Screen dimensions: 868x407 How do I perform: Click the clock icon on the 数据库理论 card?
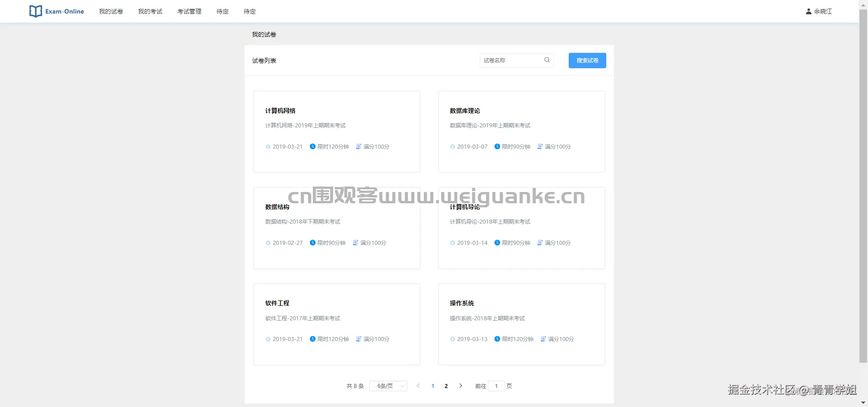497,147
